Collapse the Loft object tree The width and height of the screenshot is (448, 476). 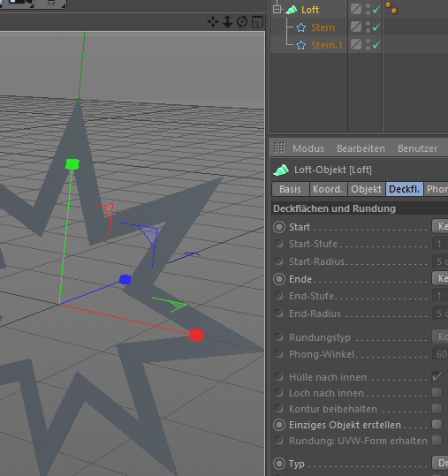tap(277, 10)
